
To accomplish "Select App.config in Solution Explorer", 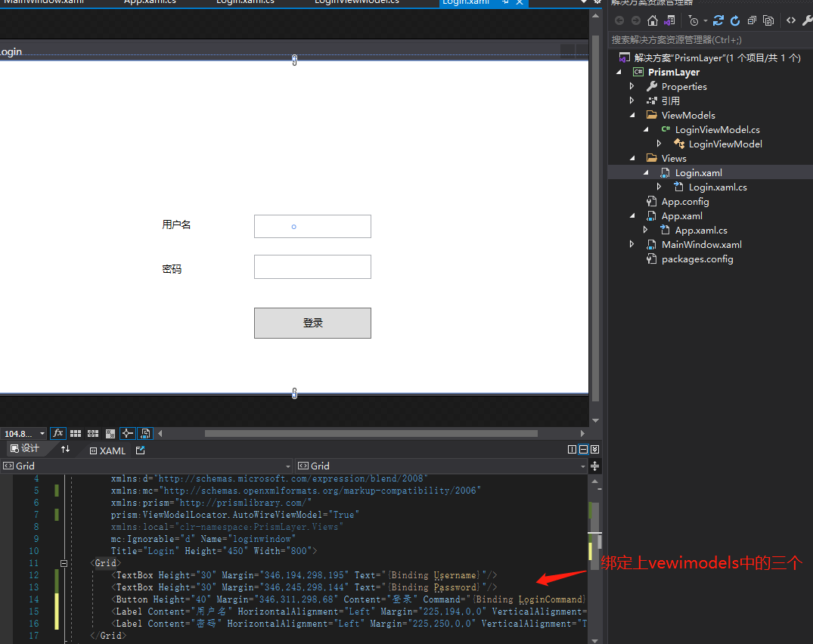I will [x=685, y=202].
